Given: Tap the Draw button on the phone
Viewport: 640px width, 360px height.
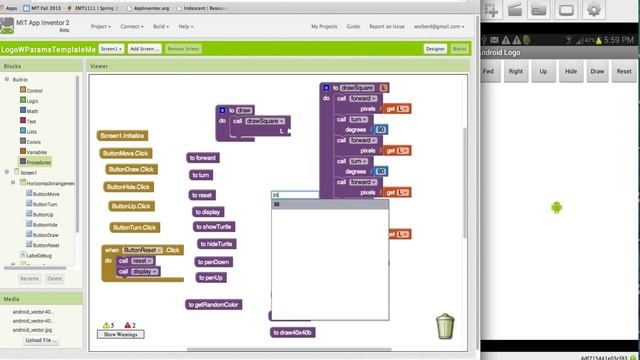Looking at the screenshot, I should click(x=597, y=71).
